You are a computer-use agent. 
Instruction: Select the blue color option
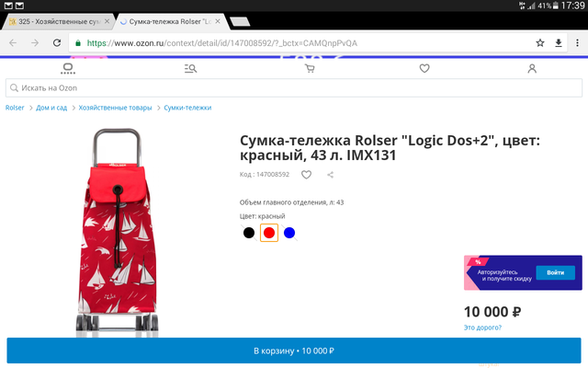[x=289, y=233]
